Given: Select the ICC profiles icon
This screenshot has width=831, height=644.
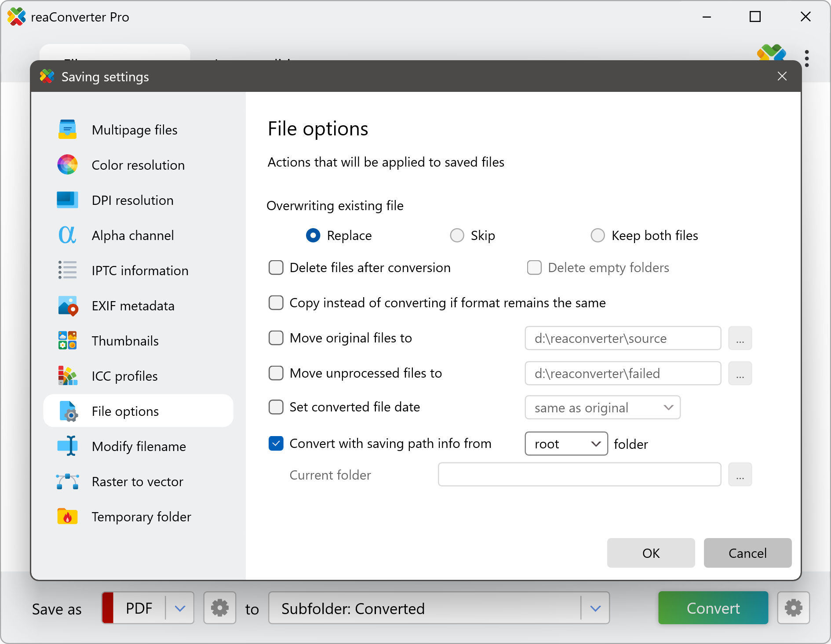Looking at the screenshot, I should click(x=67, y=376).
